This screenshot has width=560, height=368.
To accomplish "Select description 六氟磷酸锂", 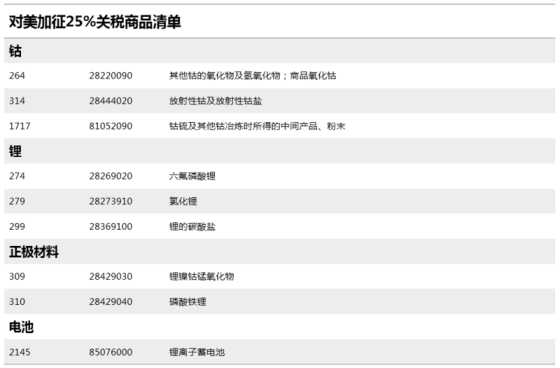I will (192, 176).
